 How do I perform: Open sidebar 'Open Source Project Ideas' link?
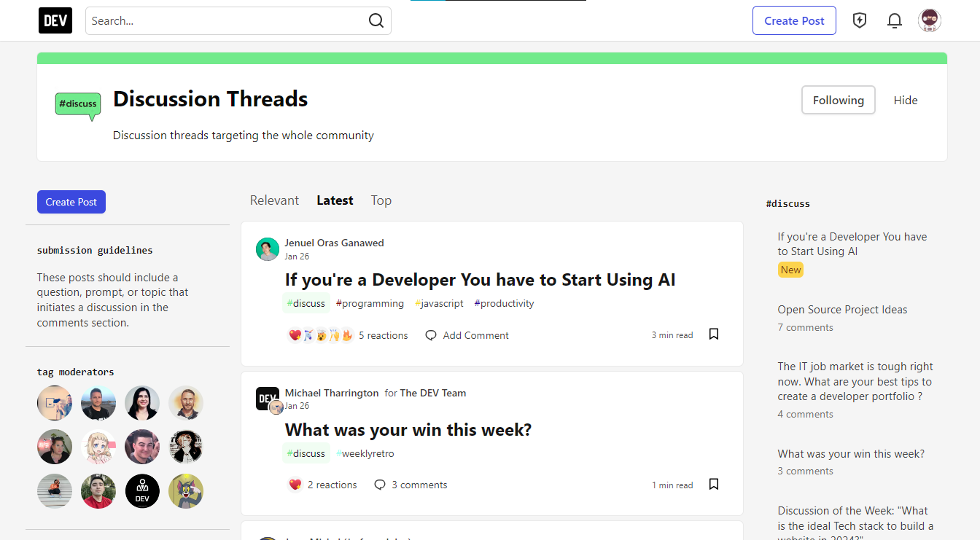(x=842, y=310)
